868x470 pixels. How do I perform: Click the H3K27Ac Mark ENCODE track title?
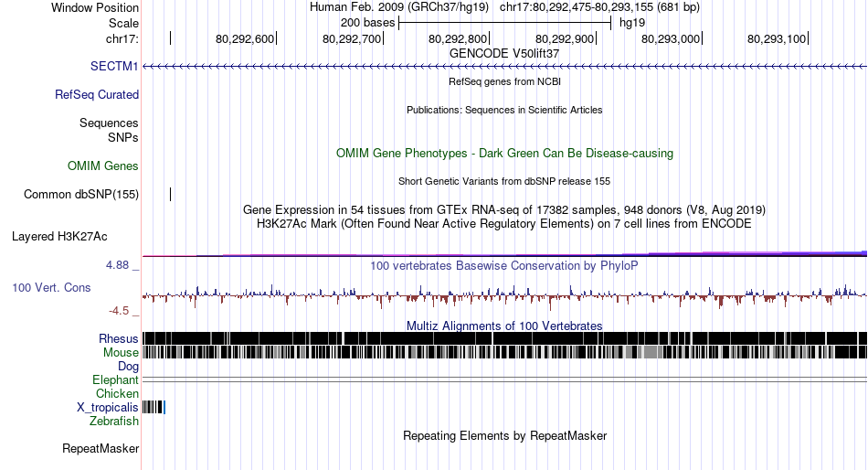tap(504, 224)
